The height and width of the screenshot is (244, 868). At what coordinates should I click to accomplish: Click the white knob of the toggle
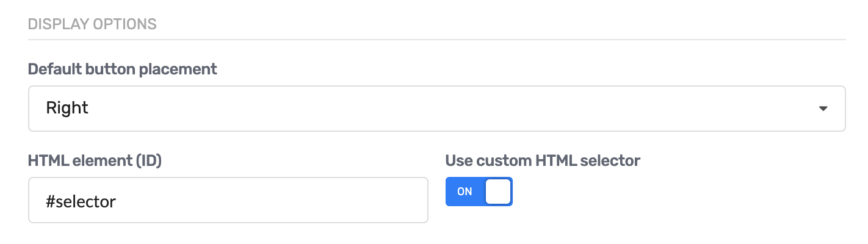coord(497,192)
